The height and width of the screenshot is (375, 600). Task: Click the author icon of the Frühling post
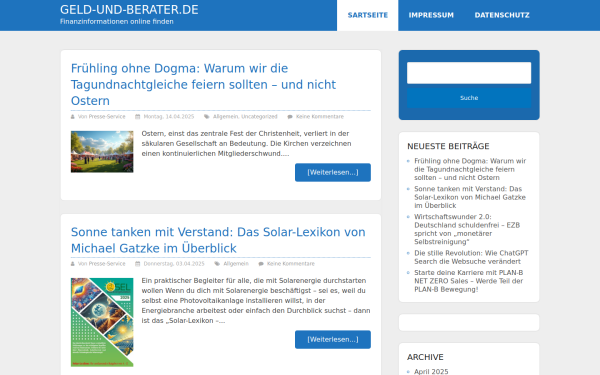click(x=73, y=117)
